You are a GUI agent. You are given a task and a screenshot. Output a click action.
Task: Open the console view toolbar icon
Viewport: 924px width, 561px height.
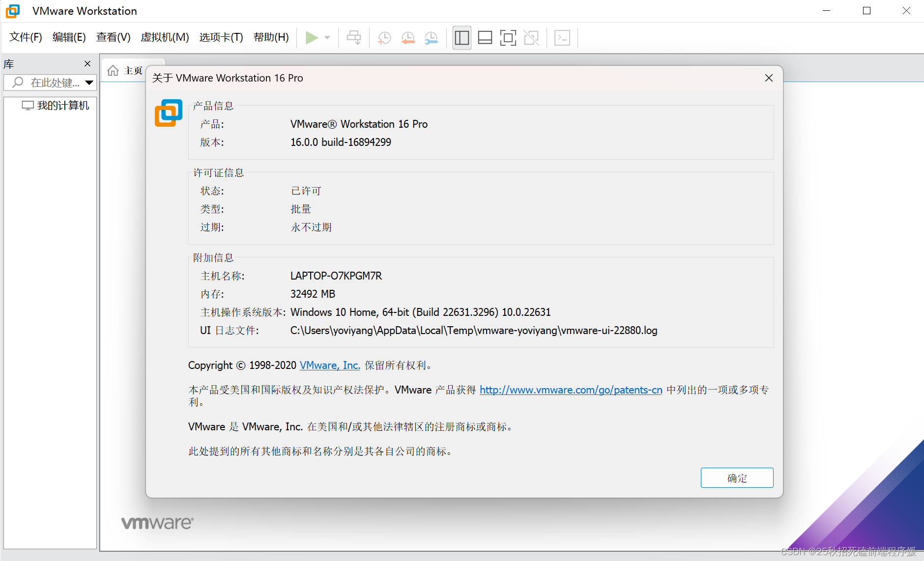click(x=562, y=38)
